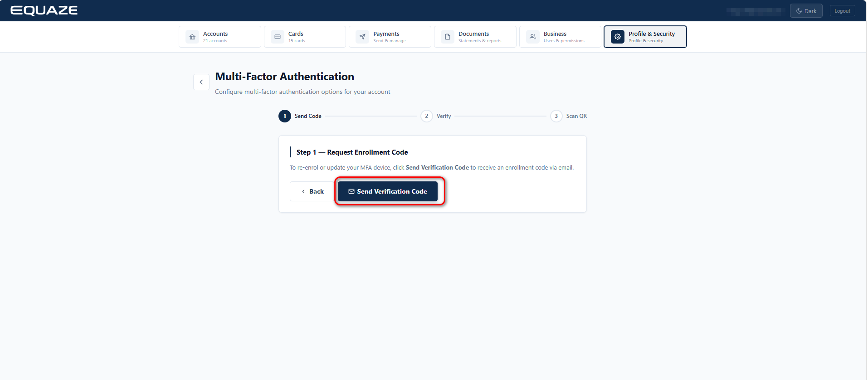This screenshot has height=380, width=868.
Task: Select step 3 Scan QR circle
Action: (556, 116)
